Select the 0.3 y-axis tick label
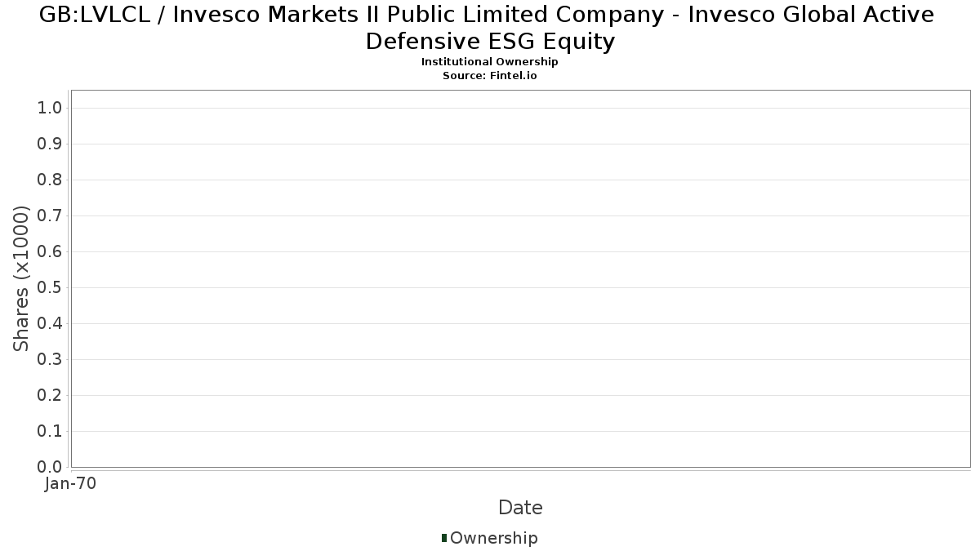 pos(50,360)
